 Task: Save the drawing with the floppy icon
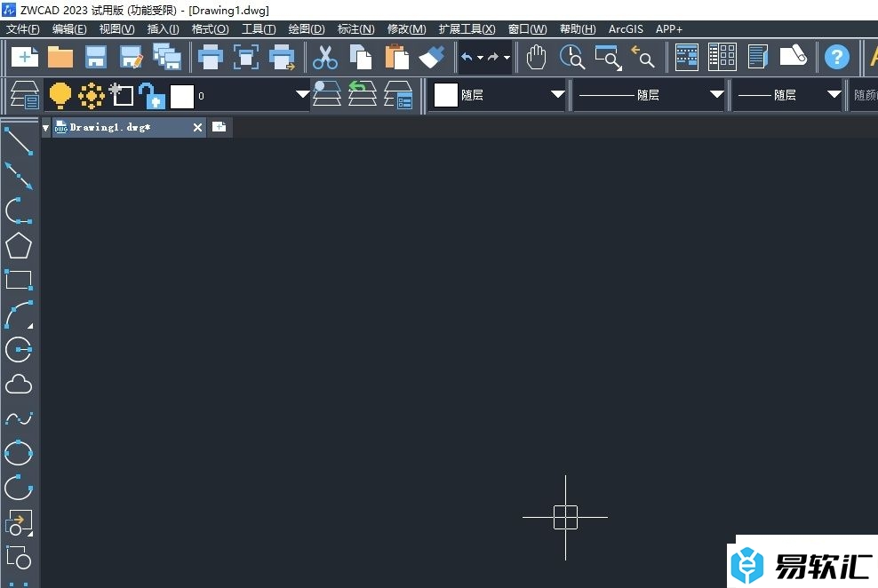96,57
